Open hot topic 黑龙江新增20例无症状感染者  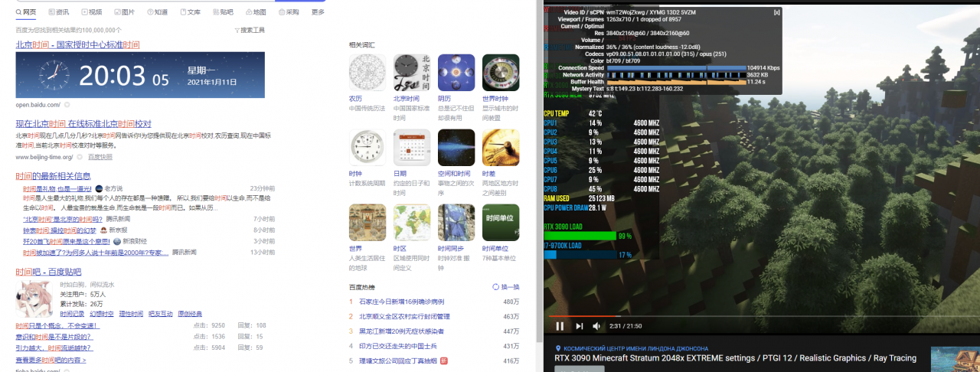pos(401,331)
